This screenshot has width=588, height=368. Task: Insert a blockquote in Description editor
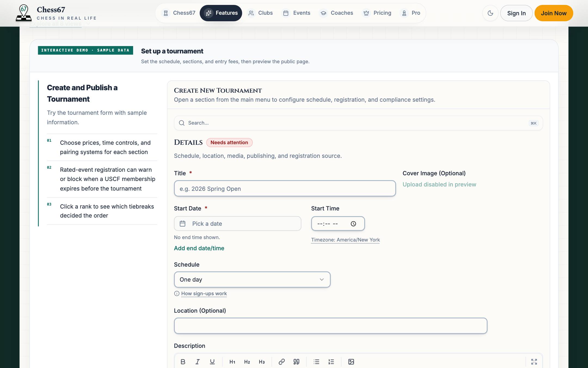click(x=296, y=362)
